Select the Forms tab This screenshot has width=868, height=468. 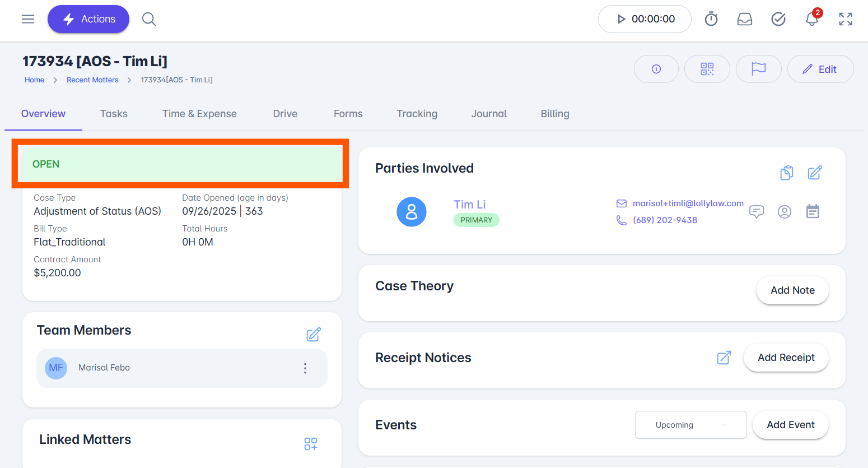[x=348, y=114]
